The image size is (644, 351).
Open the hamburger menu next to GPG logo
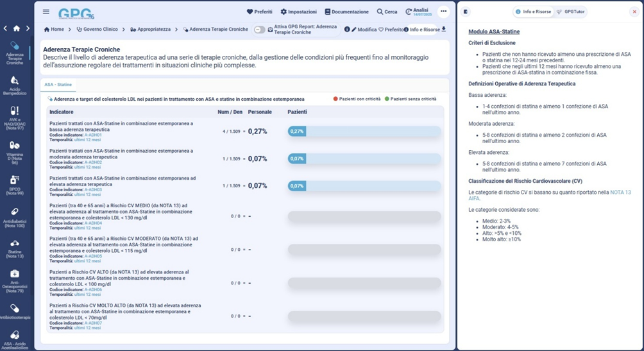(46, 12)
